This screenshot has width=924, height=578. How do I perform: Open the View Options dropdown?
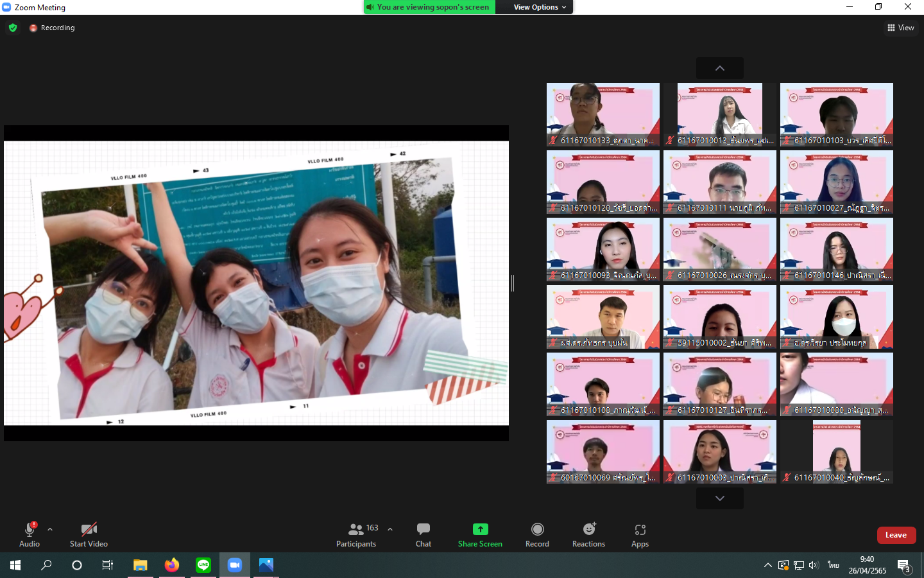[x=540, y=7]
